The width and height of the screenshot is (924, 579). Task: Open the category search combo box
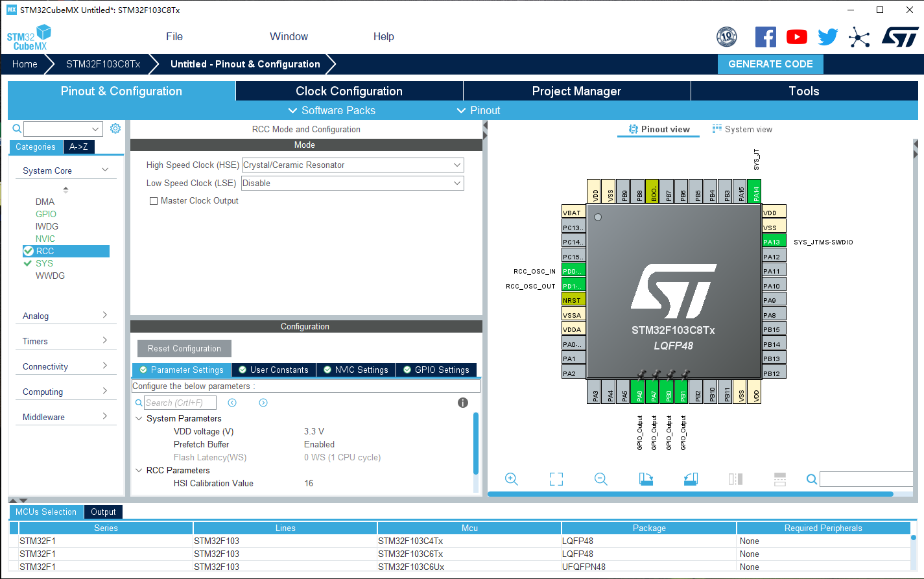coord(63,129)
